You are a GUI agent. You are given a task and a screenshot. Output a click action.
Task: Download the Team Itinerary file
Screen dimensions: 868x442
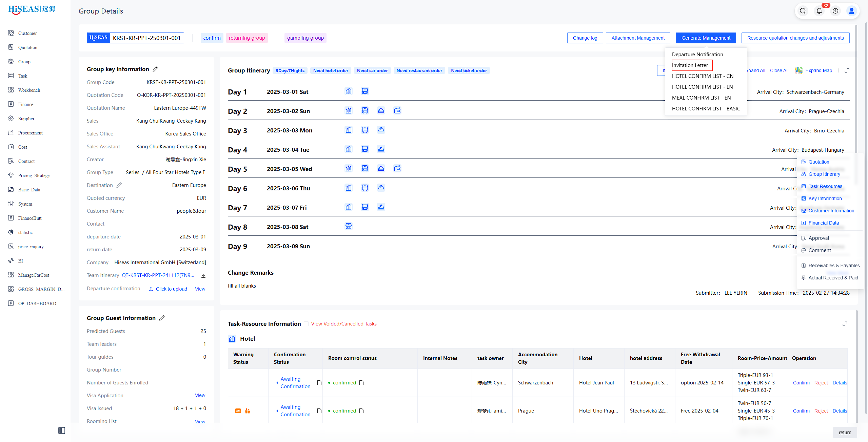point(203,275)
